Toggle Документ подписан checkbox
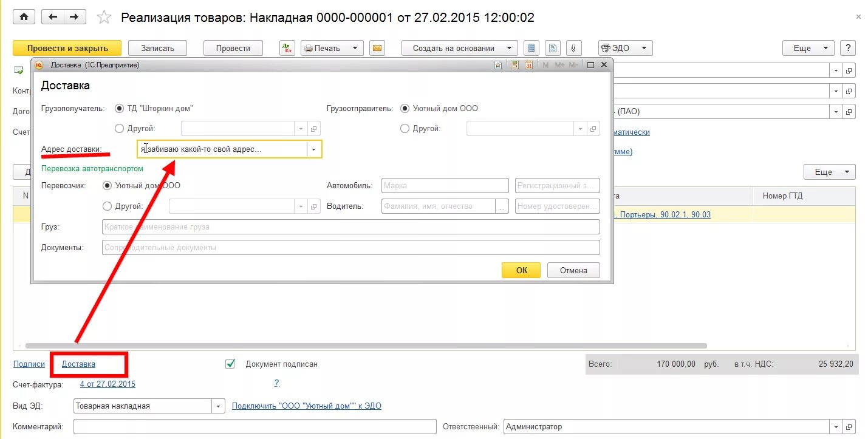This screenshot has width=868, height=439. point(230,364)
